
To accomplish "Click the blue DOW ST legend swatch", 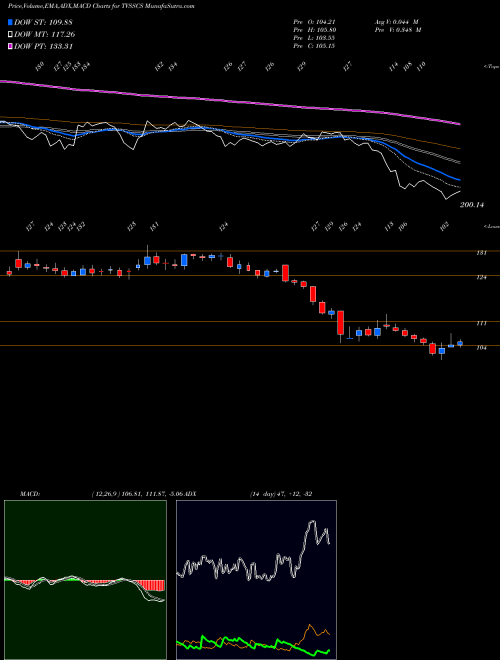I will (x=10, y=22).
